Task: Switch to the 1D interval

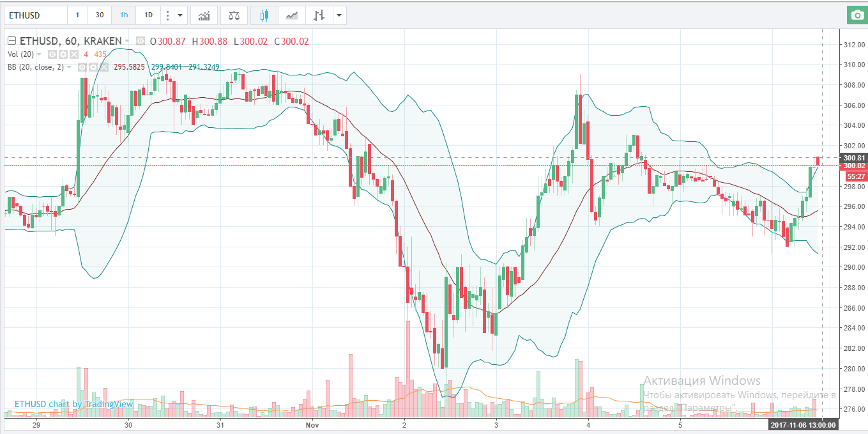Action: tap(148, 15)
